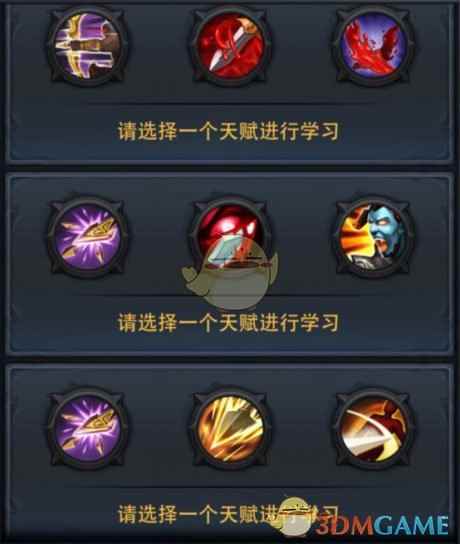Choose the red bloody dagger talent

tap(230, 46)
